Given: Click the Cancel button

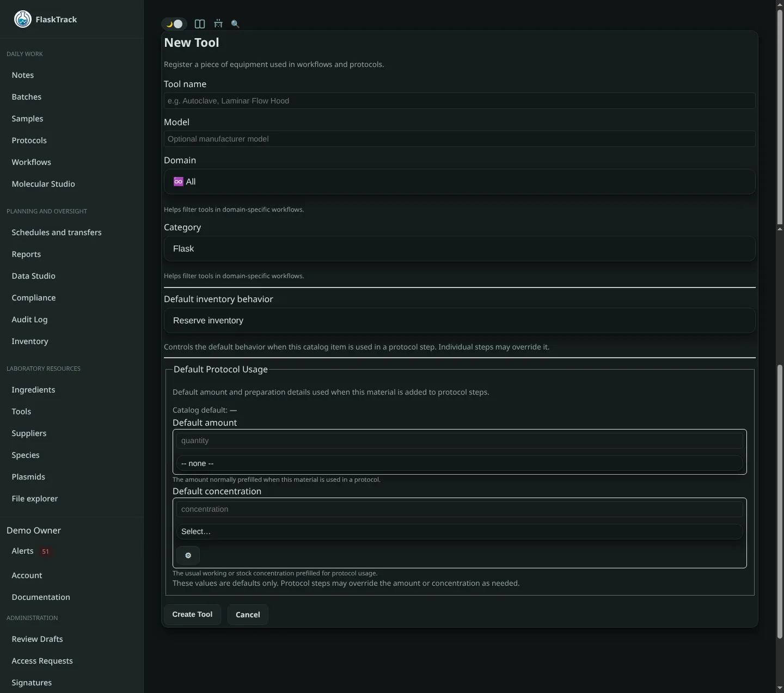Looking at the screenshot, I should point(248,615).
